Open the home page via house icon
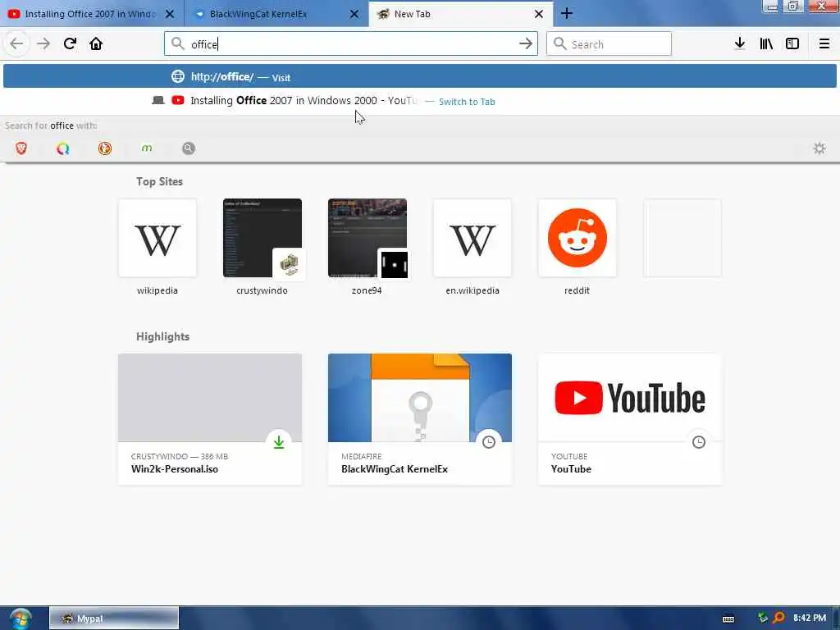840x630 pixels. [96, 43]
